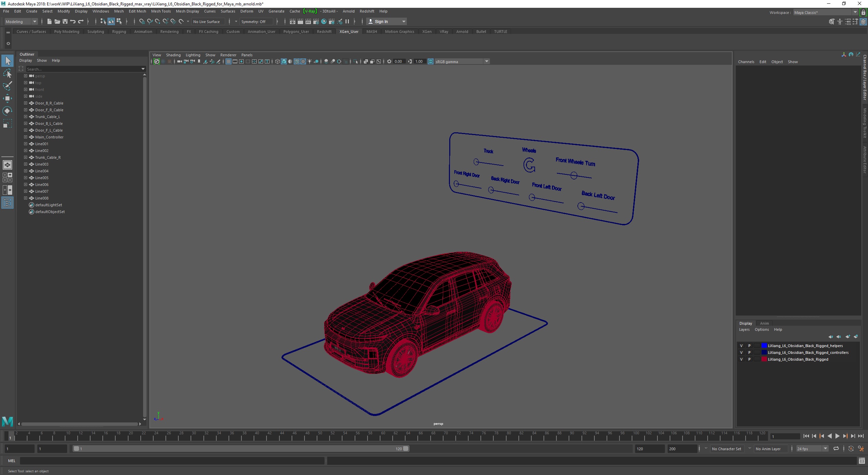This screenshot has height=475, width=868.
Task: Click the play forward button
Action: [837, 436]
